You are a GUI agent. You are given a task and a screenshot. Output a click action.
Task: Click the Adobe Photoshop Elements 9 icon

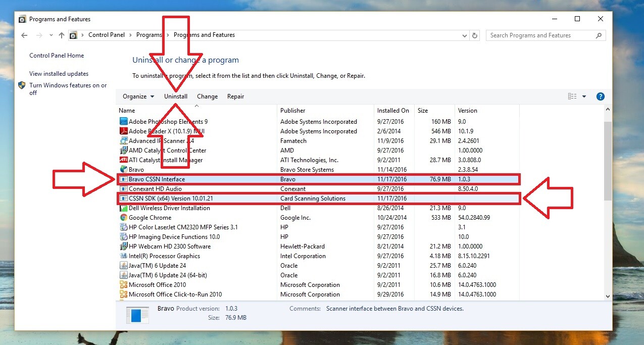(123, 122)
